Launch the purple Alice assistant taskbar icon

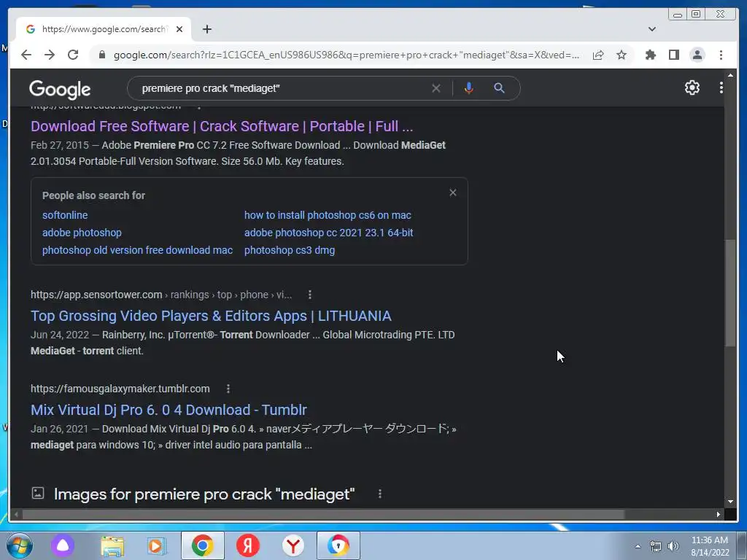(63, 545)
